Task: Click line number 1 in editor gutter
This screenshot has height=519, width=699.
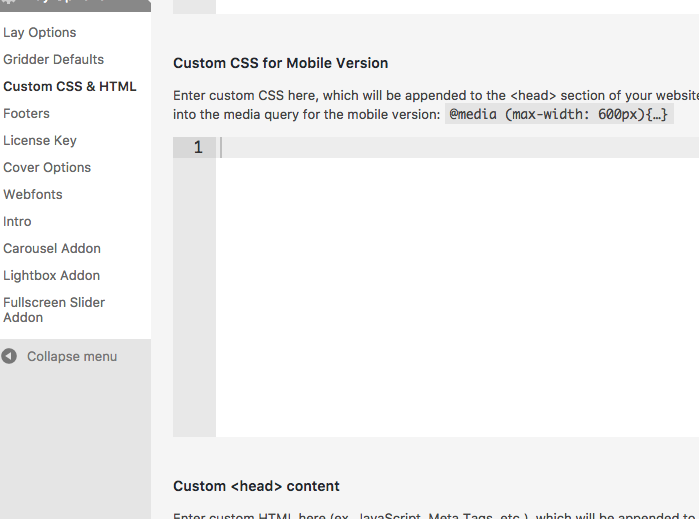Action: pos(197,148)
